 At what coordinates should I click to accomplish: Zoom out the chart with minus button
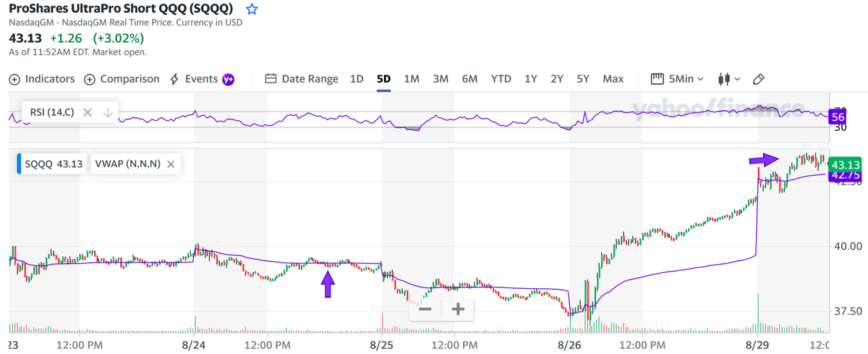click(425, 309)
